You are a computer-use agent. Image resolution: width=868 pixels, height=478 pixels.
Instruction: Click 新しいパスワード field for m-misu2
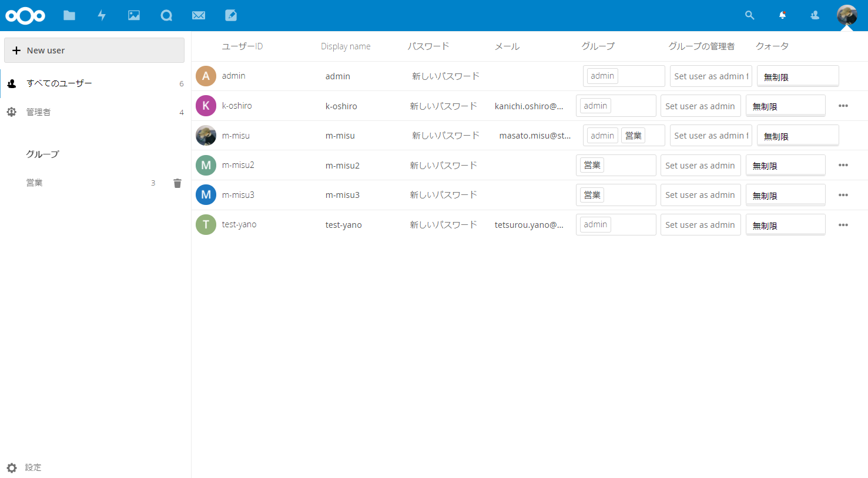coord(443,165)
